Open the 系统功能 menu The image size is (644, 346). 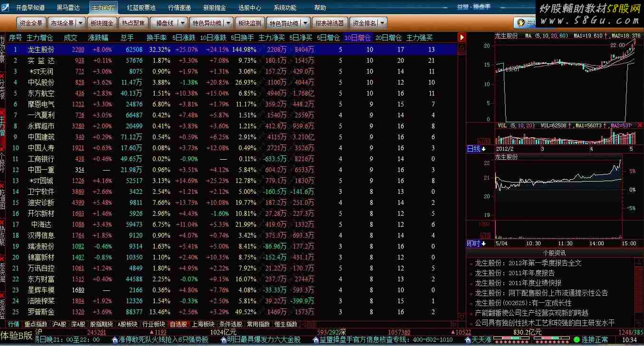coord(285,8)
